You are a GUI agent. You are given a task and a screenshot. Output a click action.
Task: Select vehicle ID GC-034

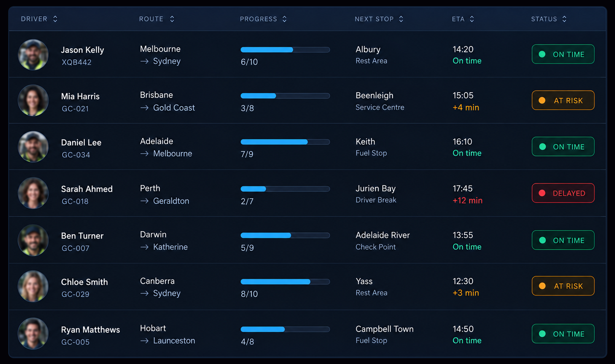click(x=76, y=155)
